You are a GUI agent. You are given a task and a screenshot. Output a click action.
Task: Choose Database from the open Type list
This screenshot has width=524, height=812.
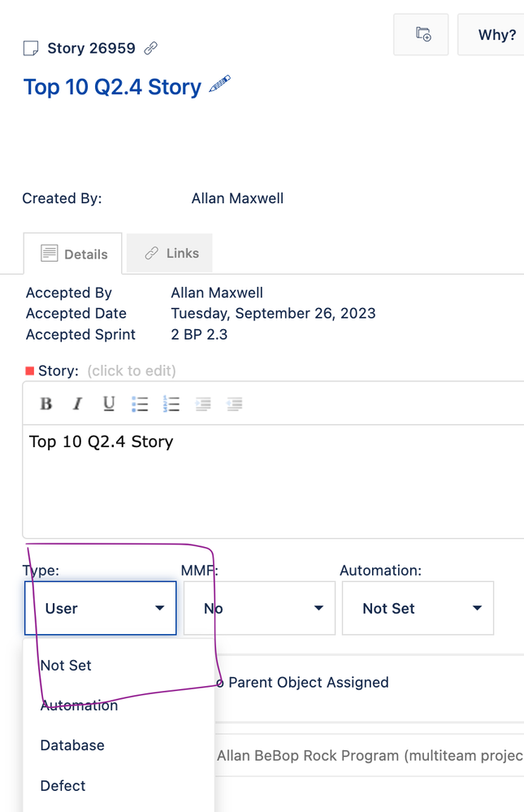72,745
